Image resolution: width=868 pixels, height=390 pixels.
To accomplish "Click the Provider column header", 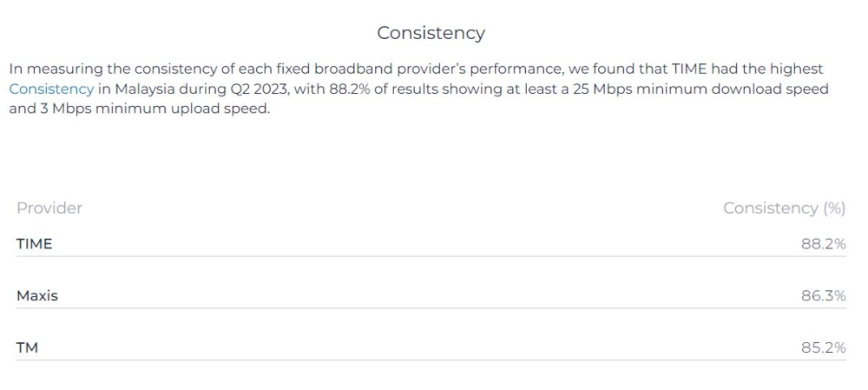I will [x=49, y=208].
